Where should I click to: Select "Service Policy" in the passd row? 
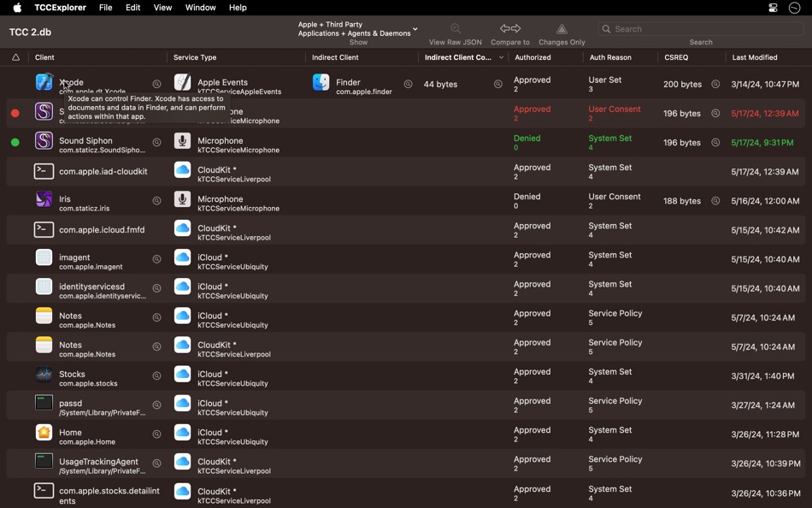(x=615, y=401)
